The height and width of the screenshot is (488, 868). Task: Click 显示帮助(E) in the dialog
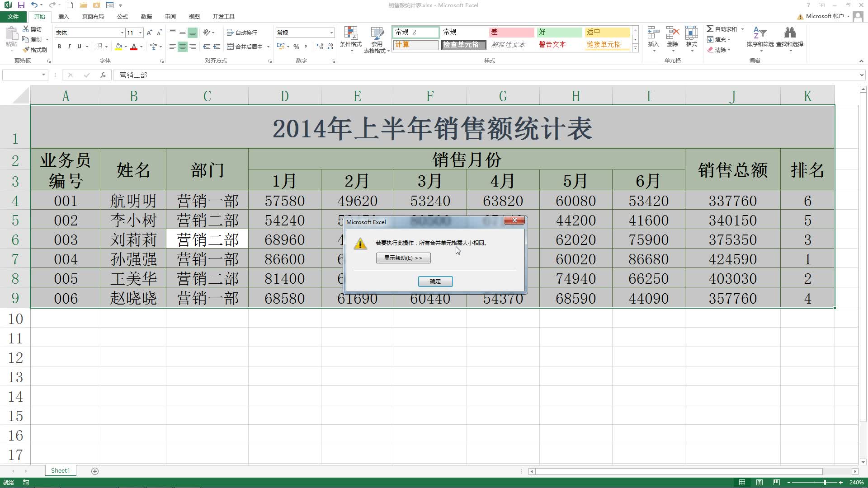pos(403,258)
